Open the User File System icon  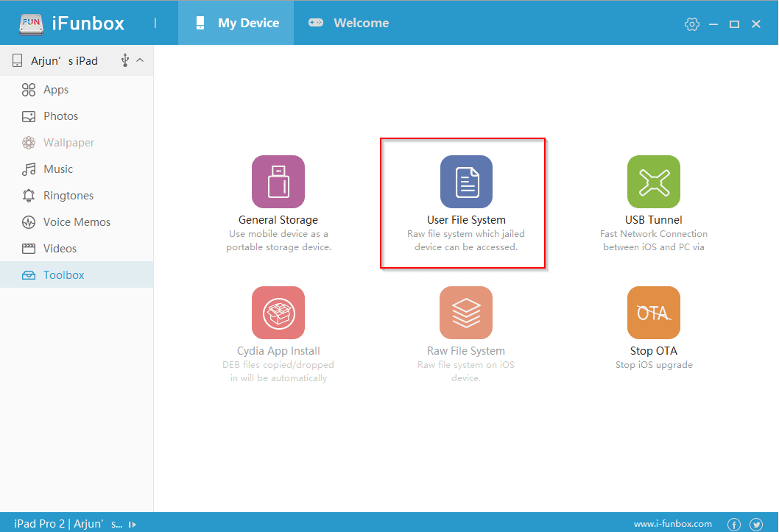point(466,182)
